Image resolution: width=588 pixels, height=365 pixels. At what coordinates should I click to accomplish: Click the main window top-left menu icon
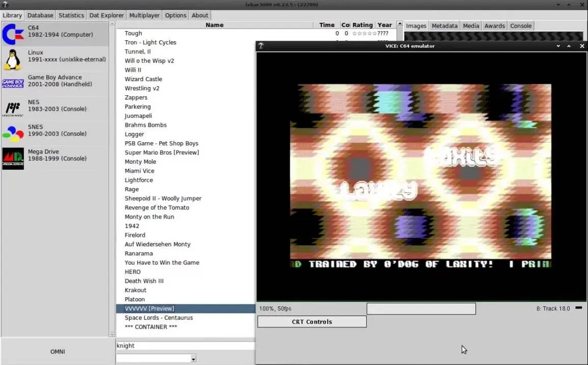point(5,5)
